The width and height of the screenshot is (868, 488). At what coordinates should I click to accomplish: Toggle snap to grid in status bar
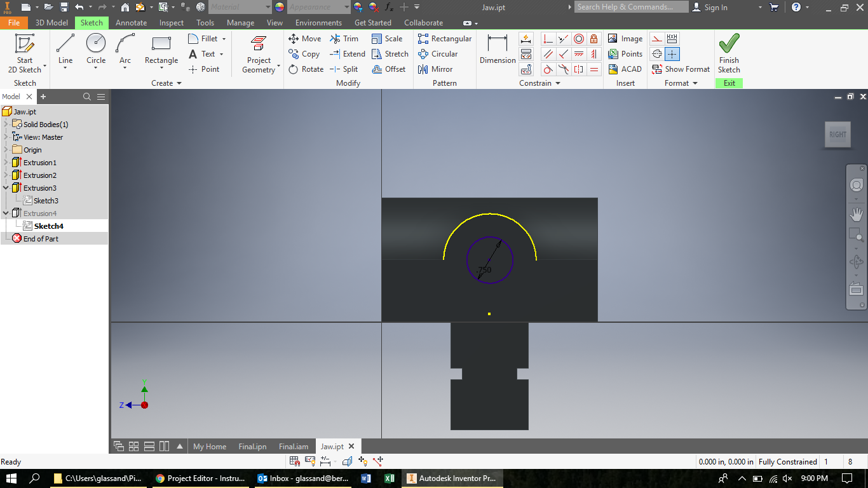click(295, 461)
